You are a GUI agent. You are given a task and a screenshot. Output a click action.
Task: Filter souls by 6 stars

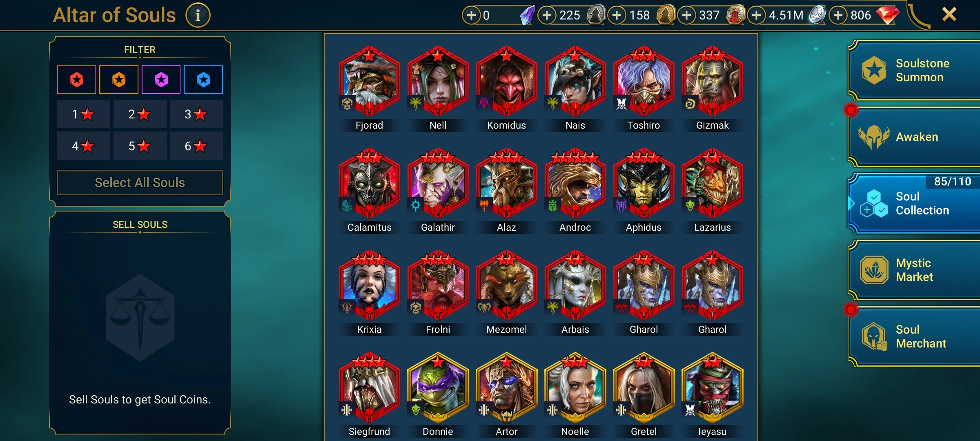(196, 146)
